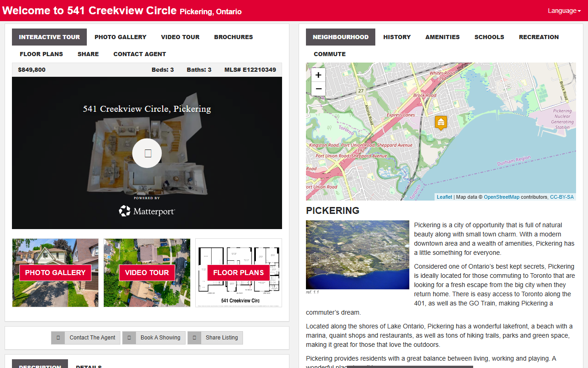Viewport: 588px width, 368px height.
Task: Play the Matterport 3D tour
Action: click(x=147, y=153)
